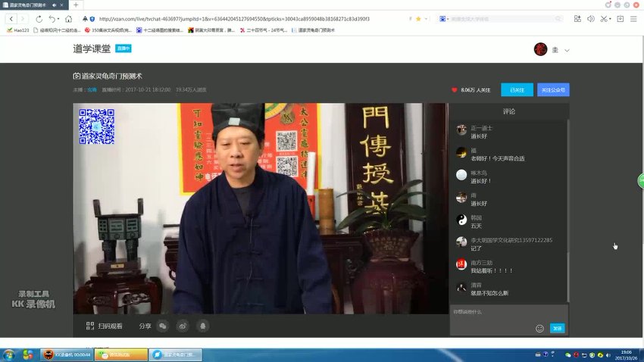Click the browser search box

501,19
